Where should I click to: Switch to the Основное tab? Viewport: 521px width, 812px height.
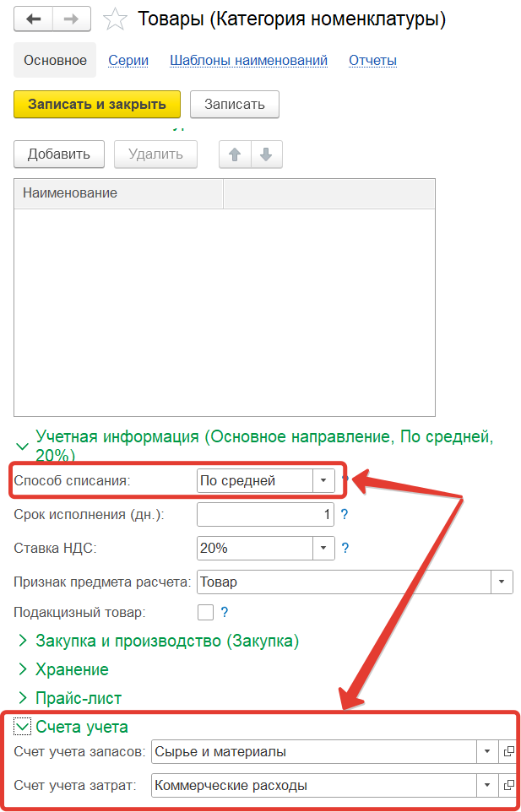pos(55,60)
